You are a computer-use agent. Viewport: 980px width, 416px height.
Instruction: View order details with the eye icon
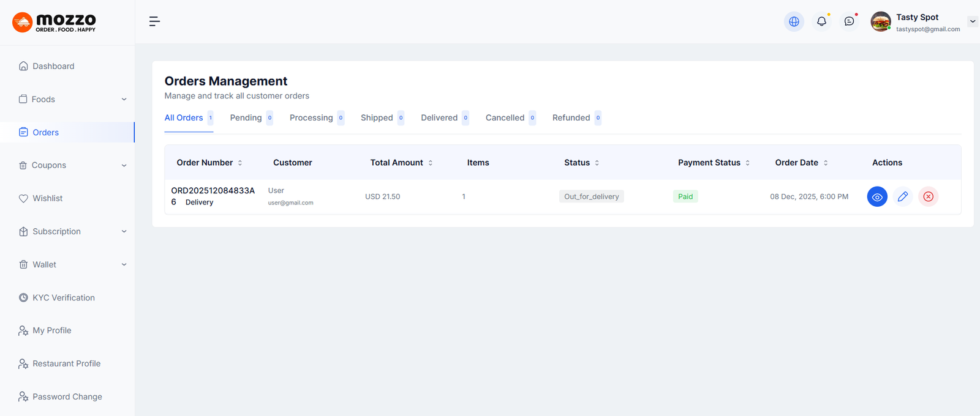tap(877, 197)
